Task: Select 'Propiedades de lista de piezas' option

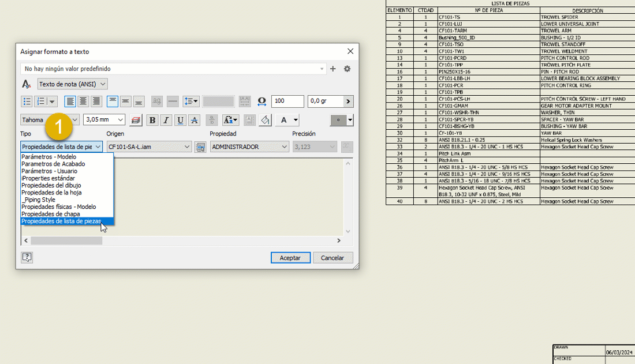Action: point(67,221)
